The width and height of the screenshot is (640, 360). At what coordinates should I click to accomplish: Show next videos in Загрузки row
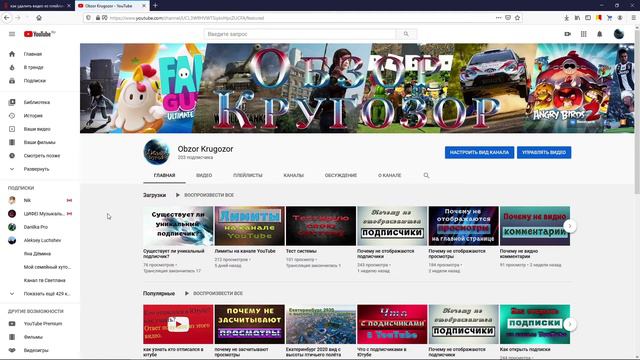pos(570,226)
